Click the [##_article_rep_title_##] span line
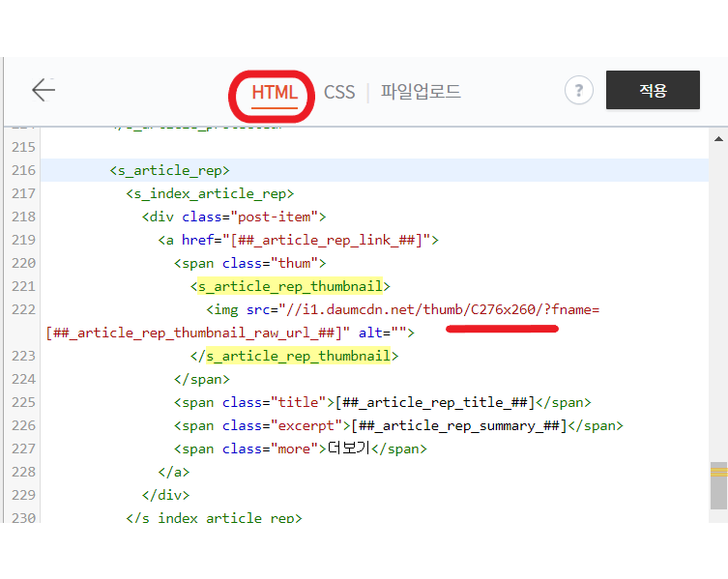 tap(383, 402)
